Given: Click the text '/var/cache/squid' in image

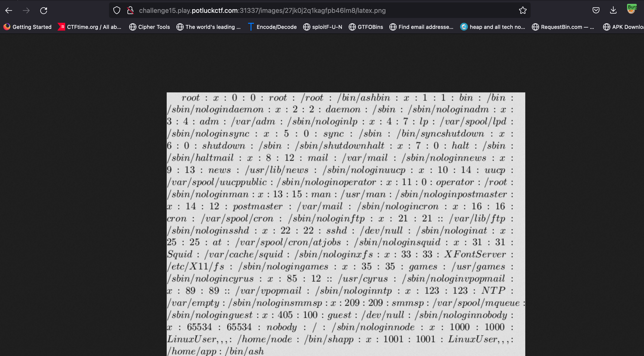Looking at the screenshot, I should (243, 254).
